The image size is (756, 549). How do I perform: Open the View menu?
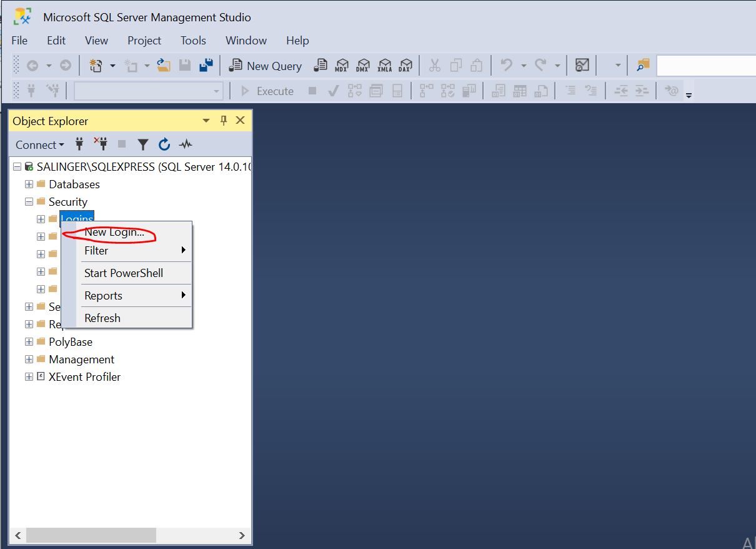click(x=96, y=40)
